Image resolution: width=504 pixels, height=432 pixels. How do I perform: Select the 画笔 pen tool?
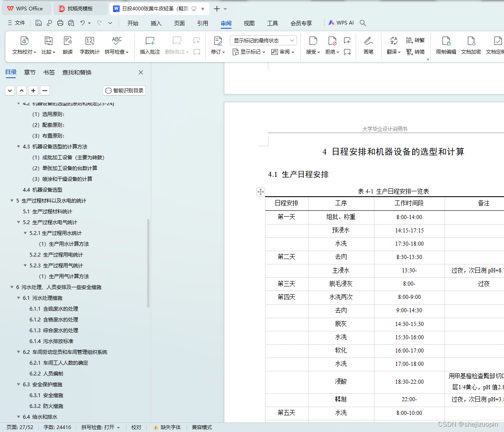pos(369,45)
